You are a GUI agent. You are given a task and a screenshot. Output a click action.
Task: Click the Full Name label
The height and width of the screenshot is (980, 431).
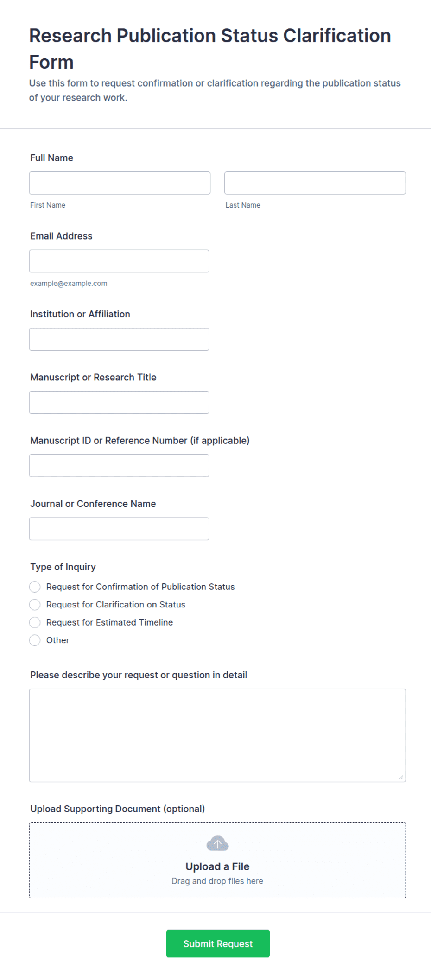(x=51, y=158)
